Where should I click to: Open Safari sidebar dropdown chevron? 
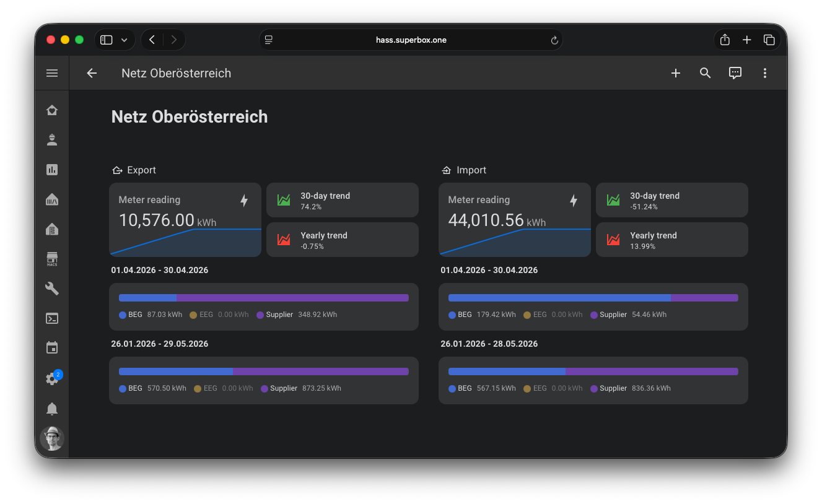[x=124, y=40]
